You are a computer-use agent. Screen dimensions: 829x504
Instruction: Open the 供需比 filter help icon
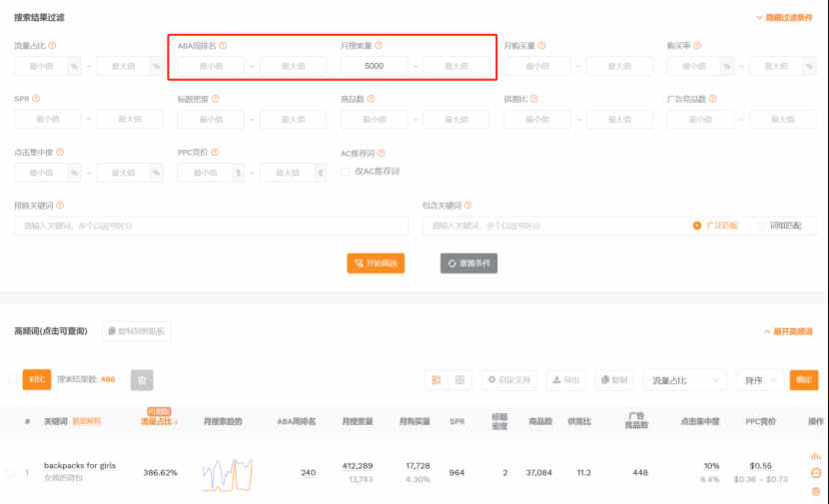tap(534, 99)
